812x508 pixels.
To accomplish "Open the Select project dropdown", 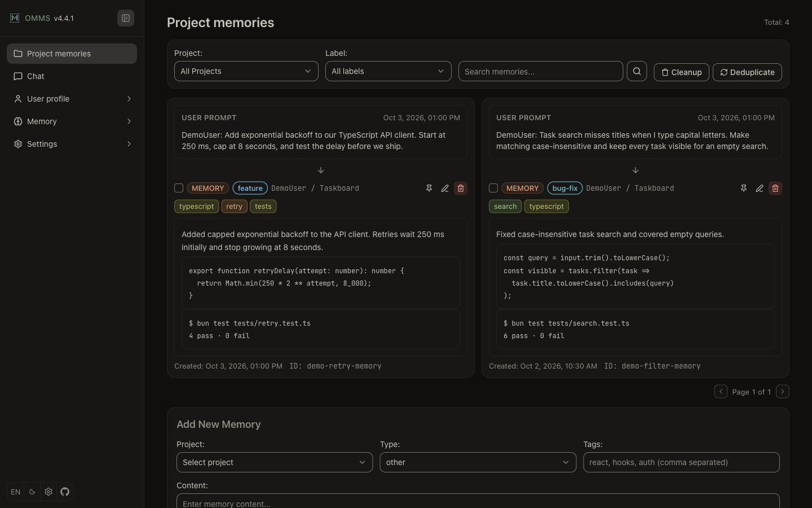I will click(x=275, y=462).
